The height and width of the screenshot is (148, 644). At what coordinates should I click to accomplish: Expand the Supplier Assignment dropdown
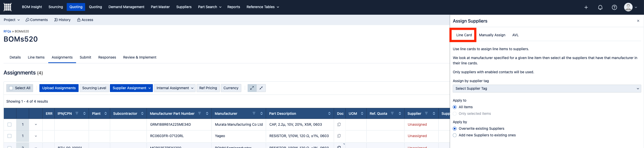tap(131, 88)
